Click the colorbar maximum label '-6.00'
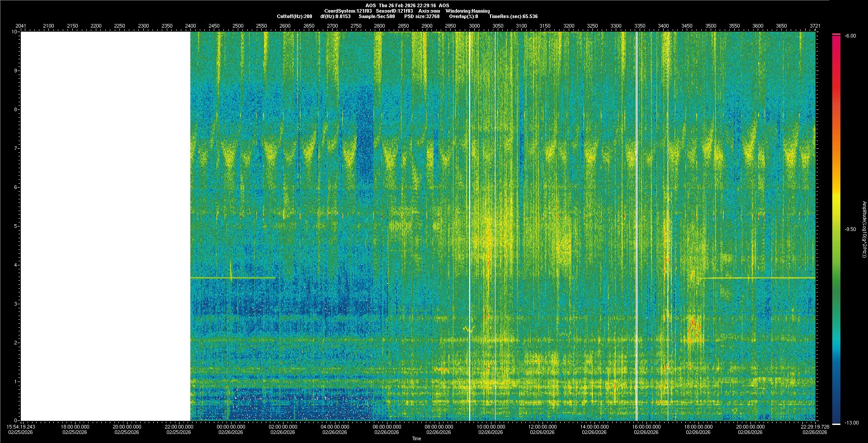Image resolution: width=868 pixels, height=443 pixels. [x=850, y=36]
